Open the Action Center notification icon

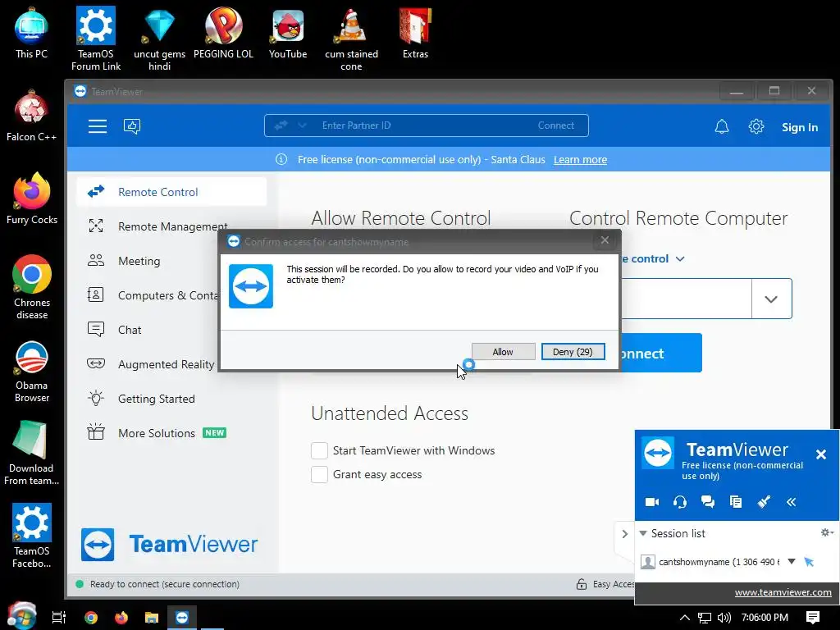click(x=813, y=618)
